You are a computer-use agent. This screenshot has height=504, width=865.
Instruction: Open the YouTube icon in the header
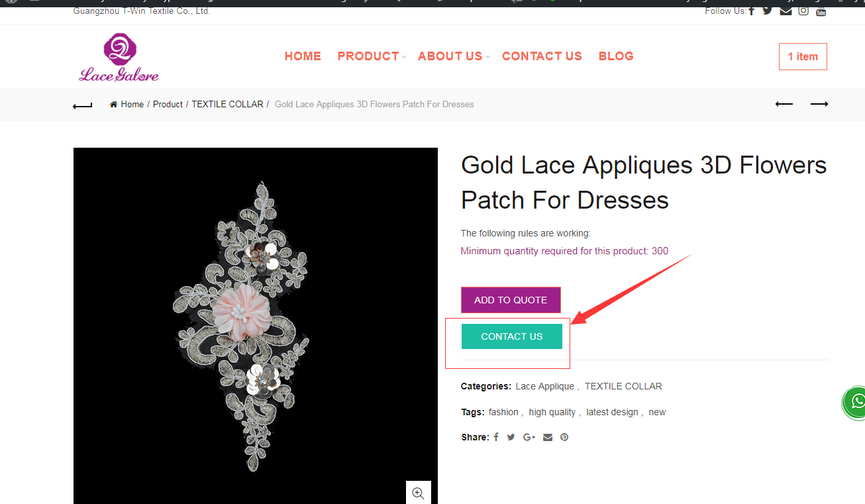coord(821,11)
